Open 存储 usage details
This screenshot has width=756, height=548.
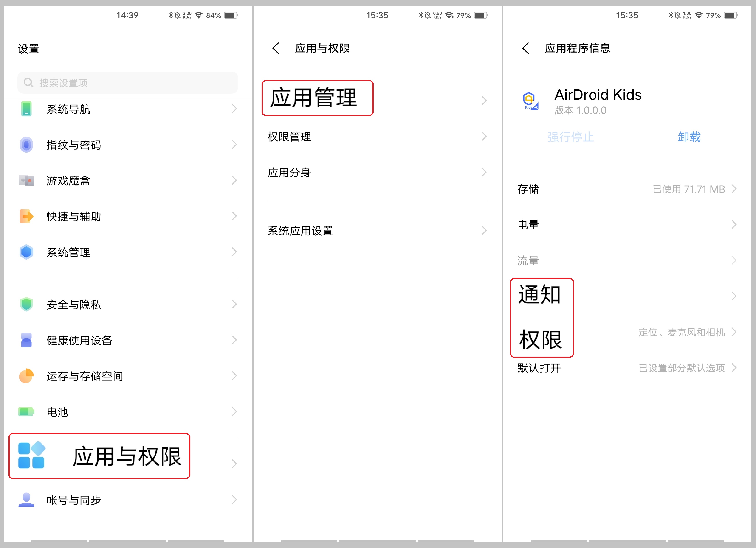click(627, 189)
